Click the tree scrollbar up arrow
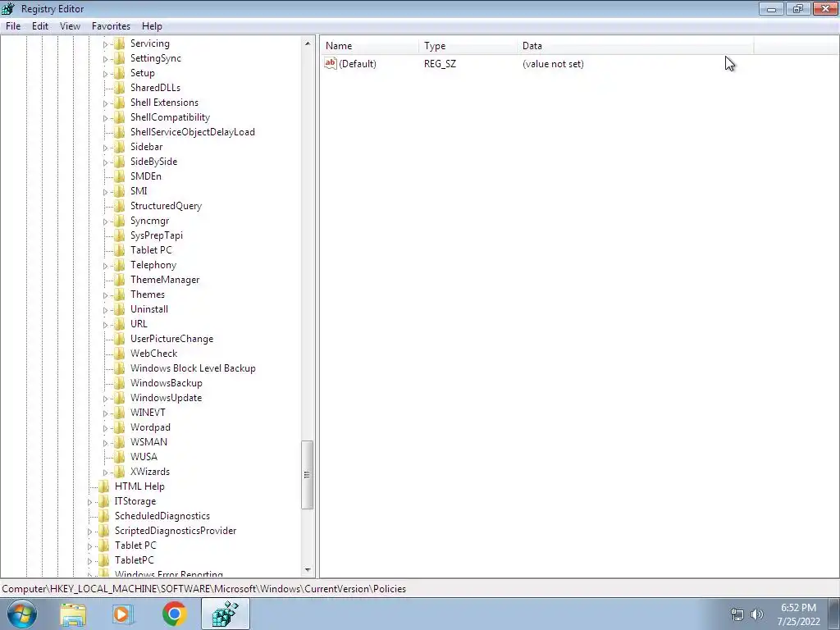Viewport: 840px width, 630px height. click(x=308, y=43)
